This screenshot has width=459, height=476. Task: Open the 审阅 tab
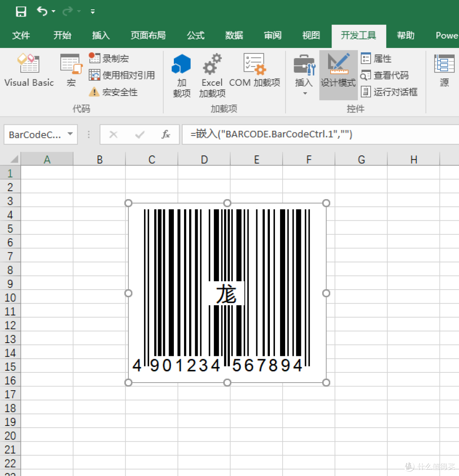point(273,36)
